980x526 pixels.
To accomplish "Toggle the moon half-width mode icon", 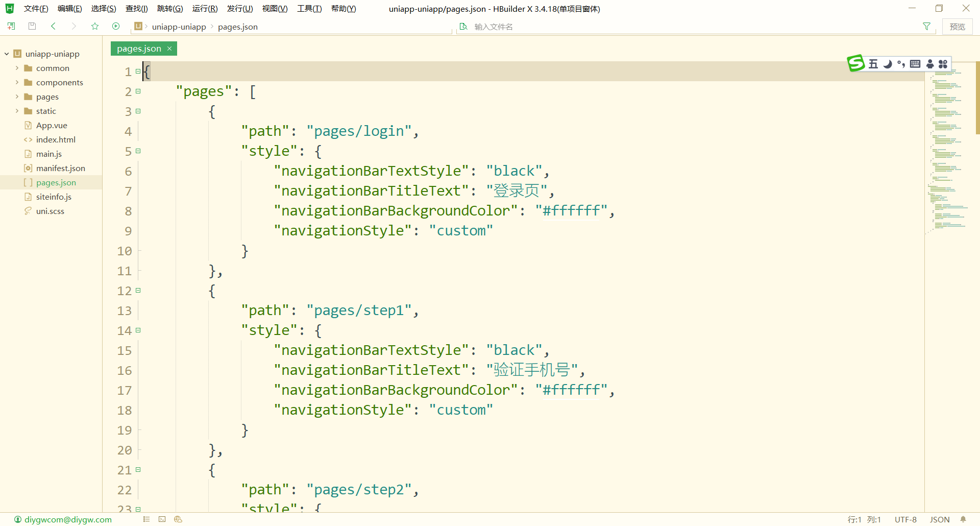I will [x=888, y=64].
